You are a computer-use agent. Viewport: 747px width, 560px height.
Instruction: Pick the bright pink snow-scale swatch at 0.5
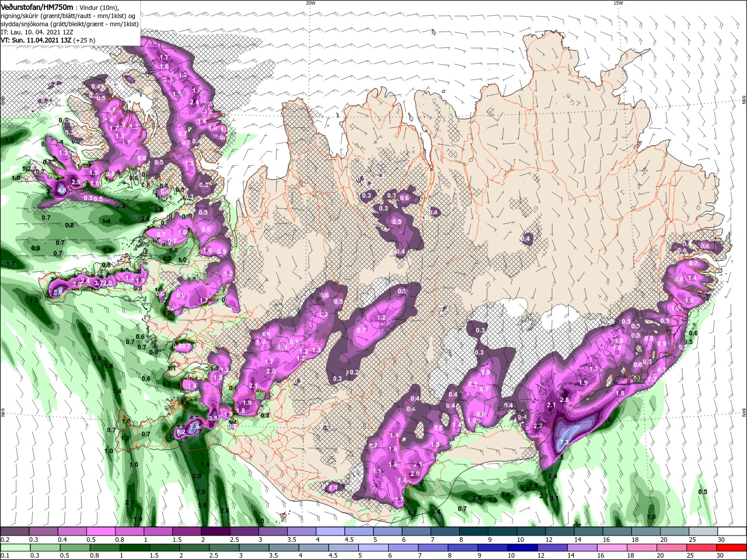[100, 531]
